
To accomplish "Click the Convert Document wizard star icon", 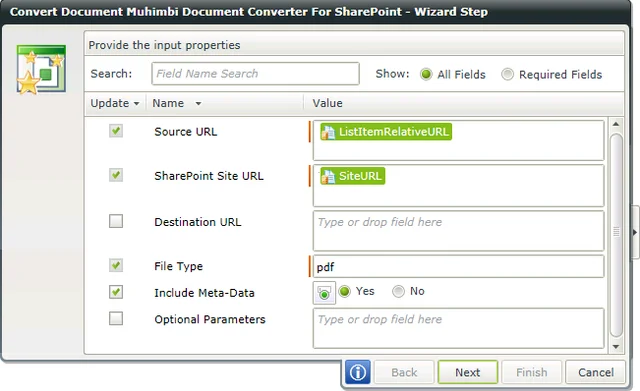I will coord(41,69).
